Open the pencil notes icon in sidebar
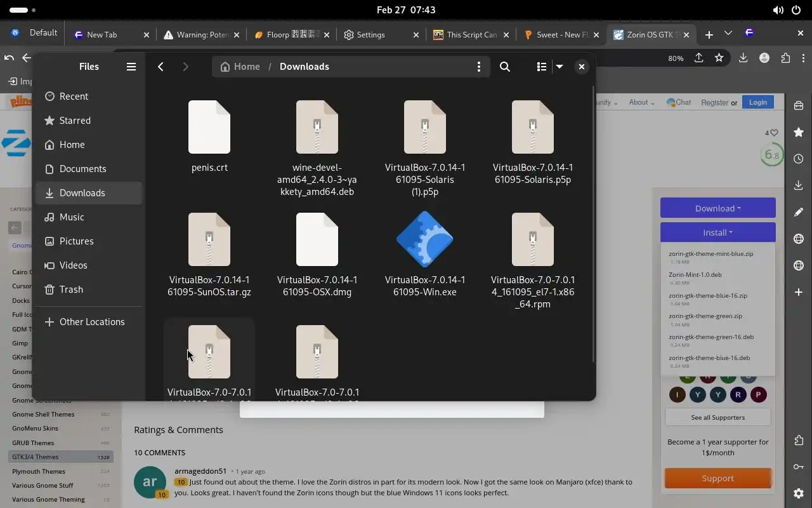This screenshot has height=508, width=812. click(x=799, y=212)
